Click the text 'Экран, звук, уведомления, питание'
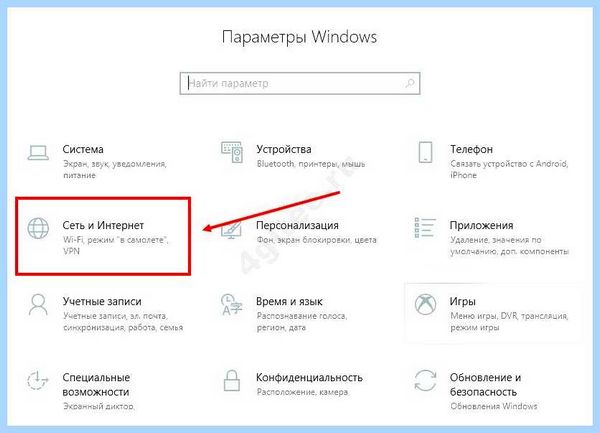The image size is (600, 433). (115, 169)
